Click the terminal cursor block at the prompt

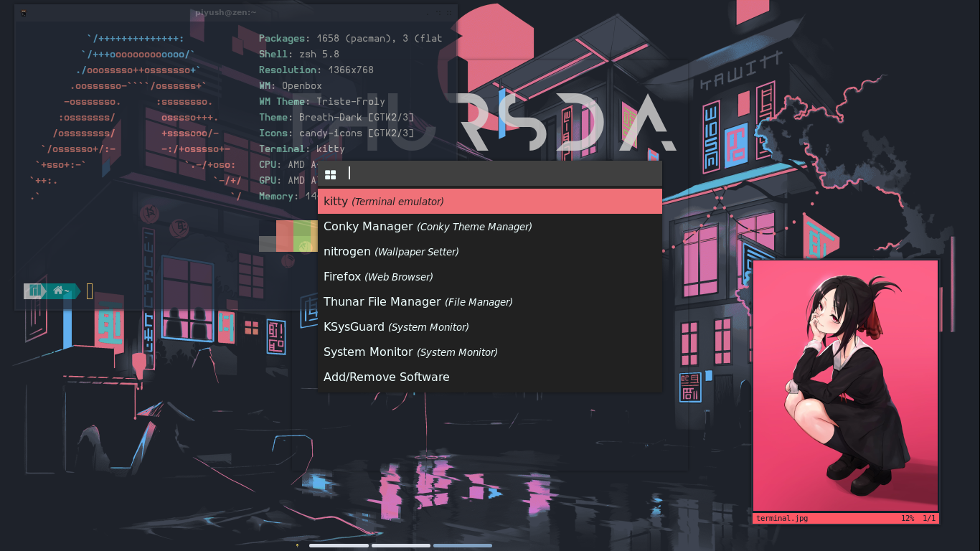click(x=90, y=291)
